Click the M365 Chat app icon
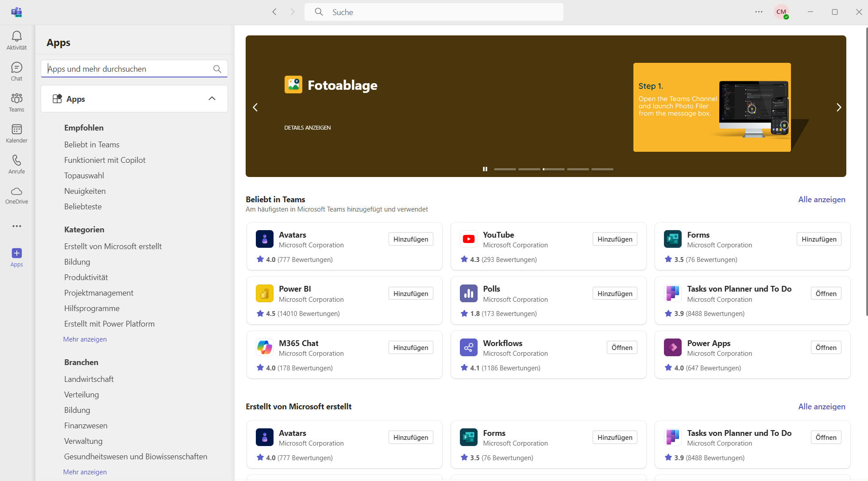The width and height of the screenshot is (868, 481). 265,348
